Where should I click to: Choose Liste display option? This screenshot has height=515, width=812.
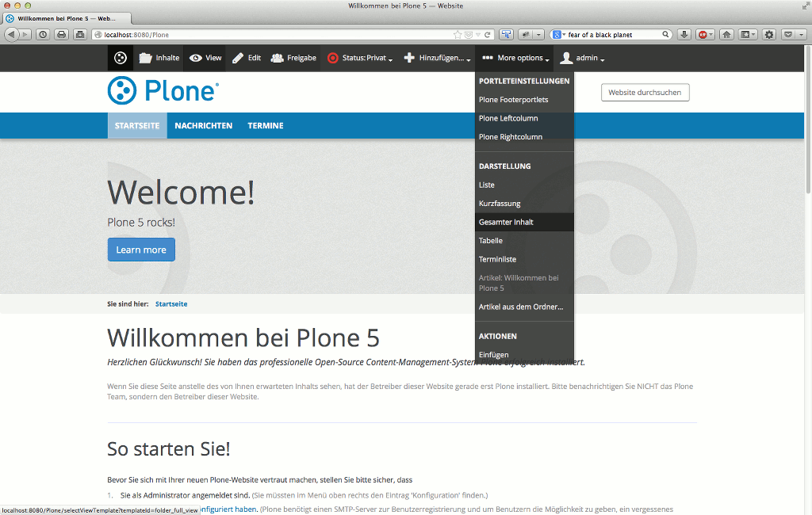pyautogui.click(x=524, y=185)
